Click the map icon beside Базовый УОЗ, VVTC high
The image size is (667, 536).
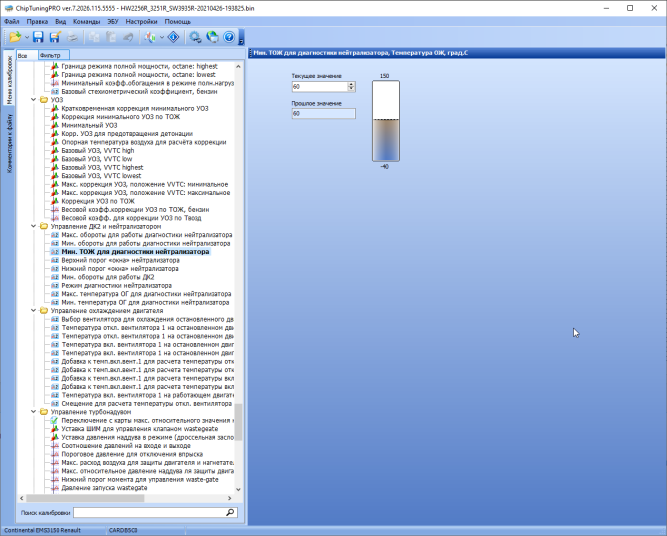55,150
